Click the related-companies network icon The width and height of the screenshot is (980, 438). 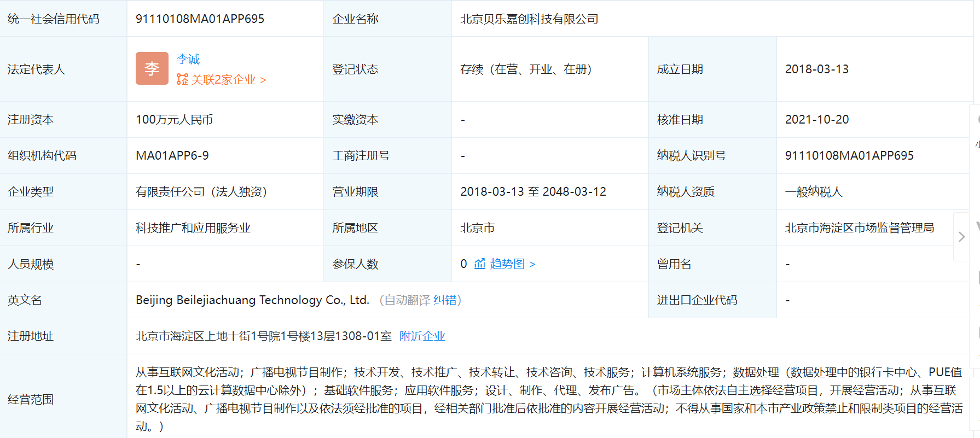coord(182,80)
